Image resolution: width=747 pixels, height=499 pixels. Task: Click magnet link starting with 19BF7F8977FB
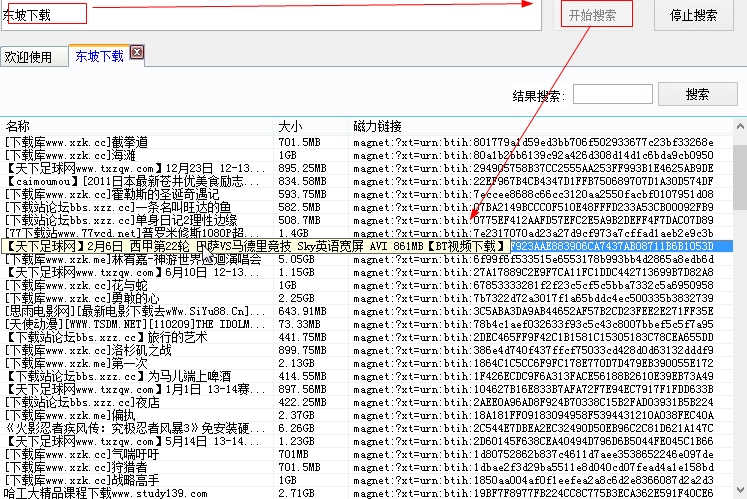[533, 493]
